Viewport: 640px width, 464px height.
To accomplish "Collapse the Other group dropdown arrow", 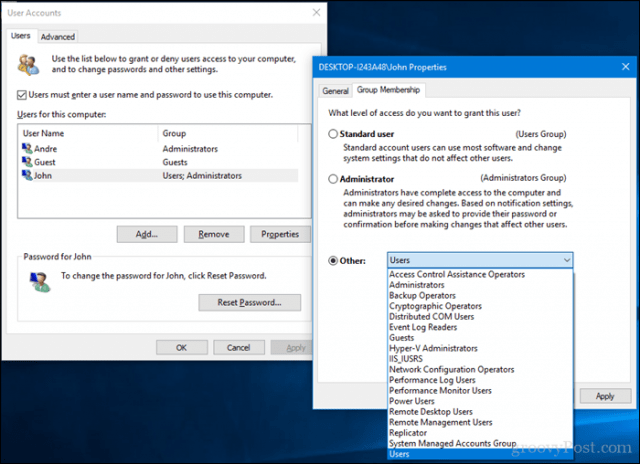I will tap(567, 260).
